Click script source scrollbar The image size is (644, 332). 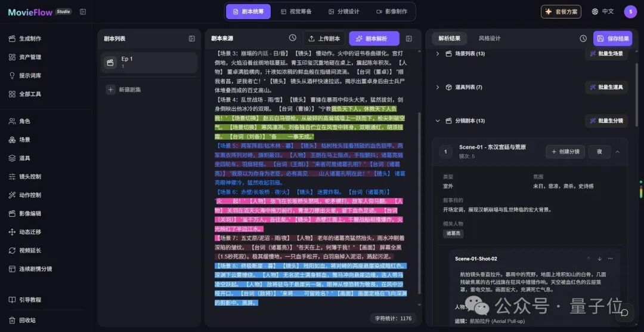coord(419,204)
